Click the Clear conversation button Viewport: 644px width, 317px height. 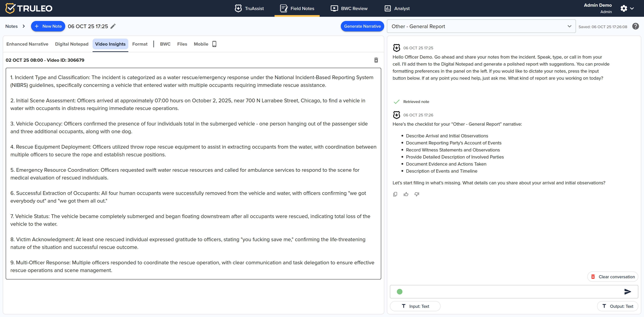(x=612, y=277)
